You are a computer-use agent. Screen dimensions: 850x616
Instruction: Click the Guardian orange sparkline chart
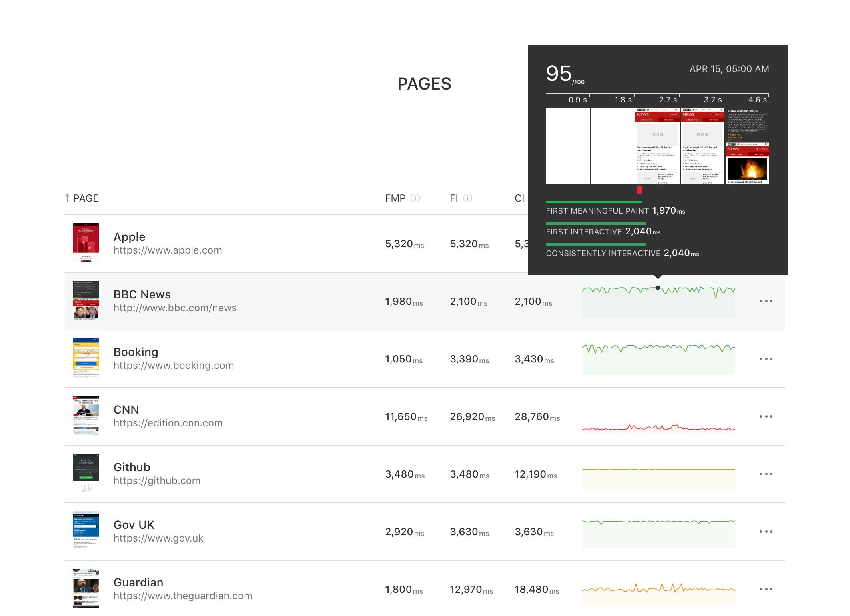point(659,594)
